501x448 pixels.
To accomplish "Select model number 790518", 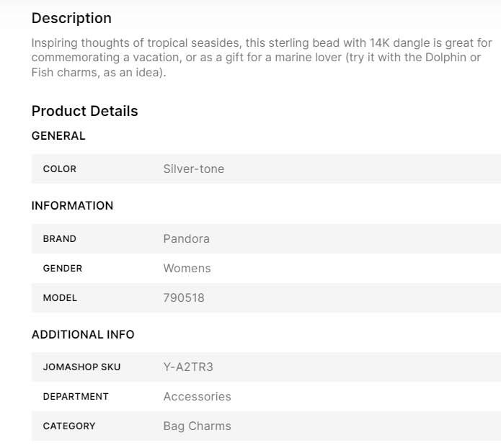I will (x=184, y=297).
